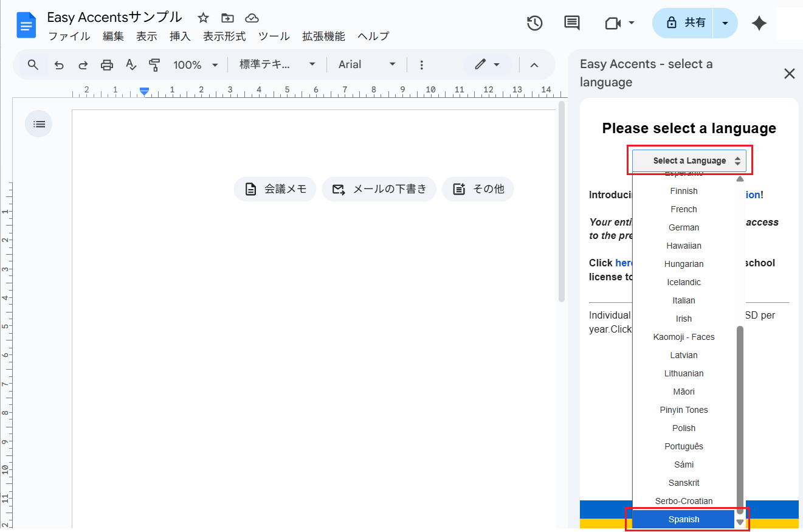Image resolution: width=803 pixels, height=532 pixels.
Task: Select French from language list
Action: click(684, 209)
